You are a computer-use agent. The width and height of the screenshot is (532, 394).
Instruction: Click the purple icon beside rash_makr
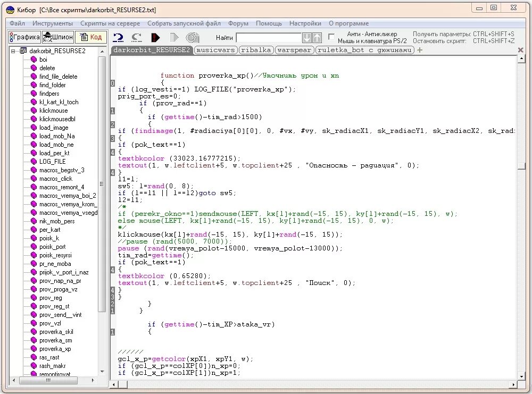point(34,365)
